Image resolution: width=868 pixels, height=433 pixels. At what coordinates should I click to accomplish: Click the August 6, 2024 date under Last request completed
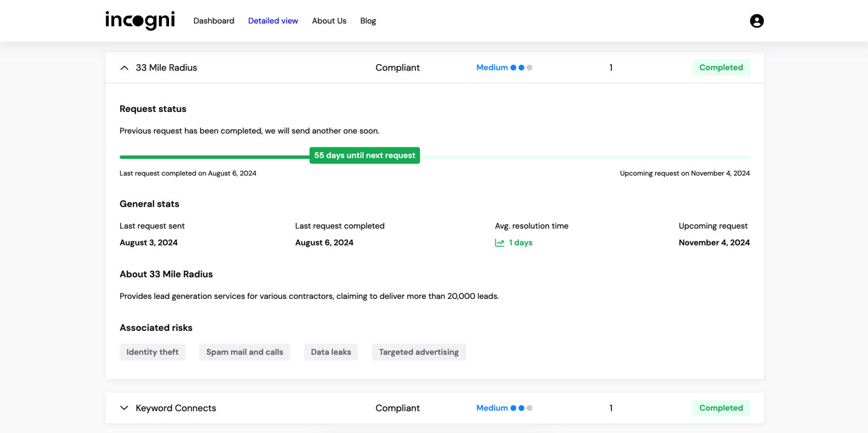pyautogui.click(x=324, y=243)
